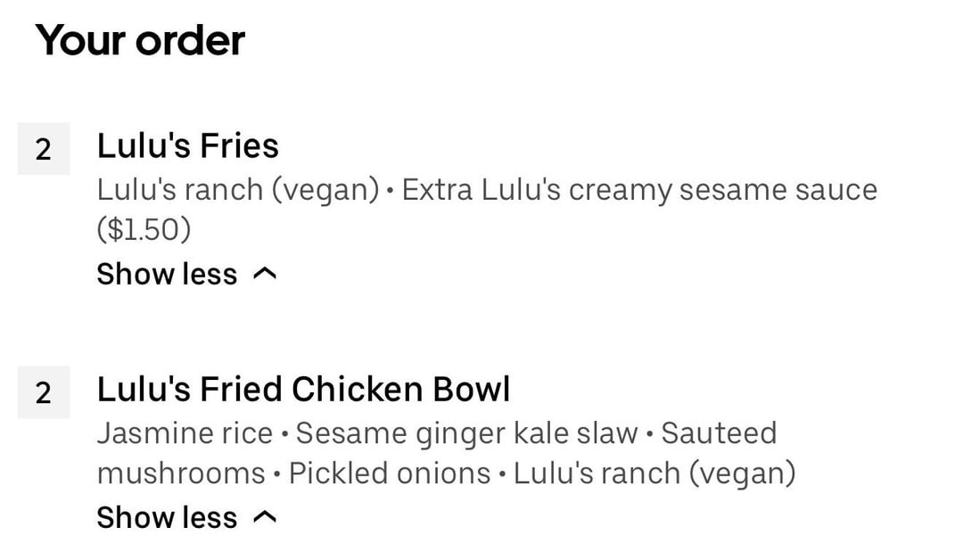Tap the quantity box for Lulu's Fries

click(x=43, y=150)
